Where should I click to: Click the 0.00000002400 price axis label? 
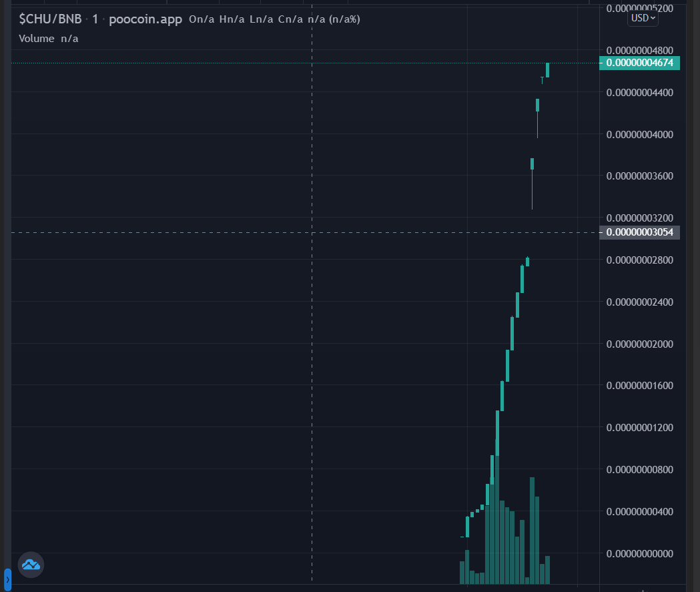tap(639, 302)
